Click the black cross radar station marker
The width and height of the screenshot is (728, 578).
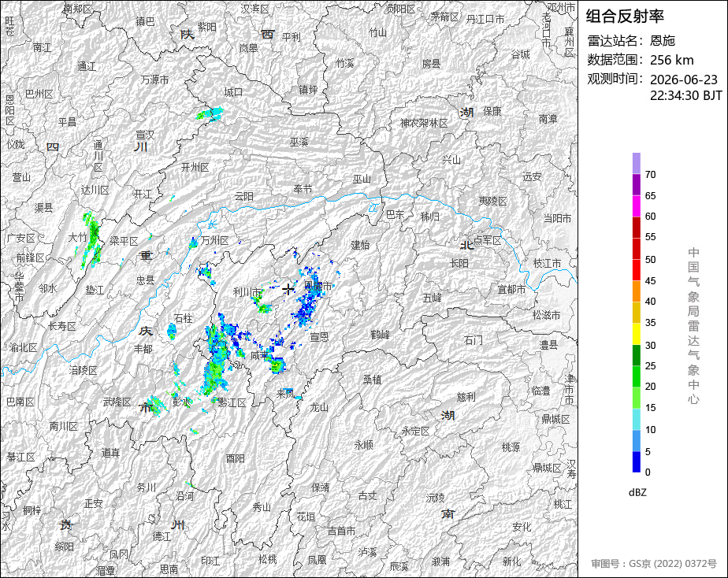[x=288, y=289]
